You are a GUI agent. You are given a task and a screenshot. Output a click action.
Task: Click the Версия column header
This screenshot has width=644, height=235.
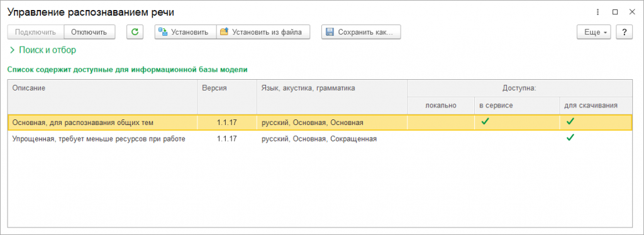227,97
